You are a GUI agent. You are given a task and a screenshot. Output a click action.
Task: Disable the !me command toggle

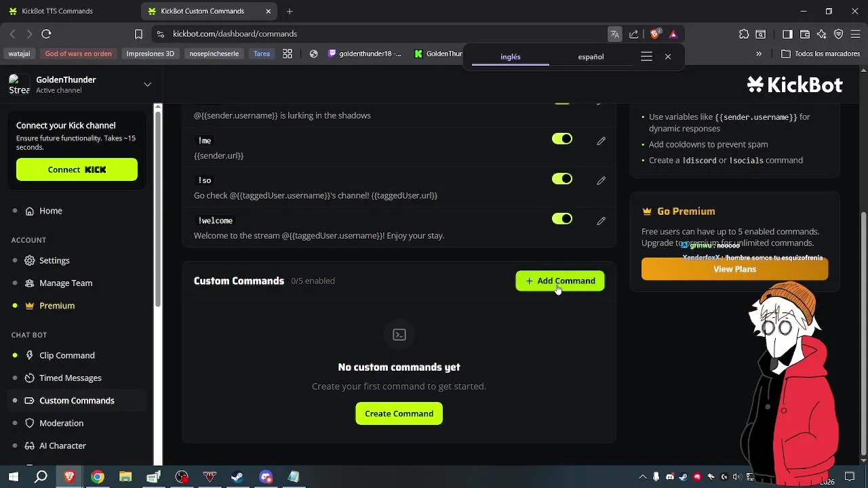tap(562, 139)
